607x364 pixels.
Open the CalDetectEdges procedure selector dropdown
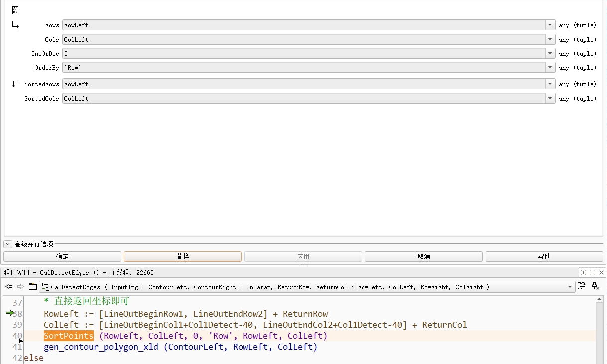(570, 287)
